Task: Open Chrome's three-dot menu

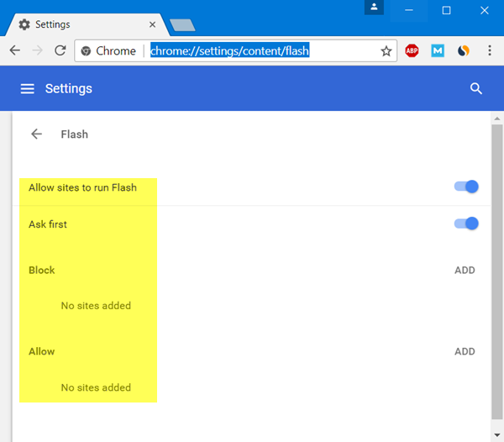Action: (490, 50)
